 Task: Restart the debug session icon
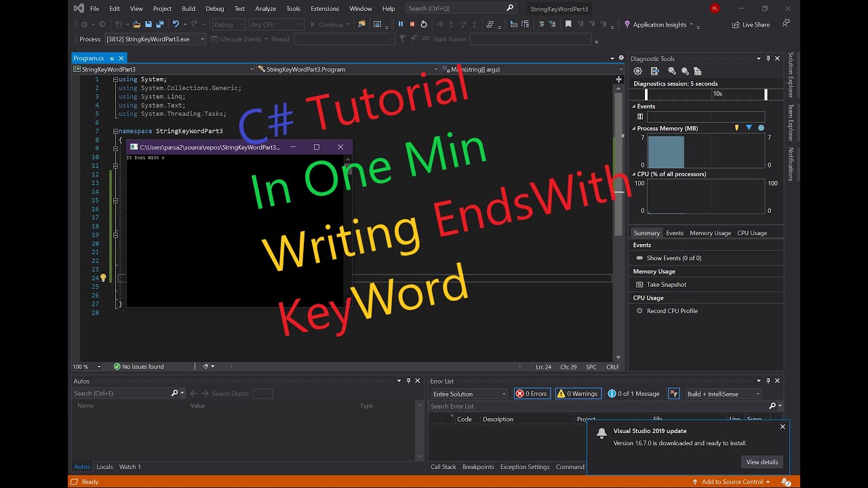click(424, 24)
